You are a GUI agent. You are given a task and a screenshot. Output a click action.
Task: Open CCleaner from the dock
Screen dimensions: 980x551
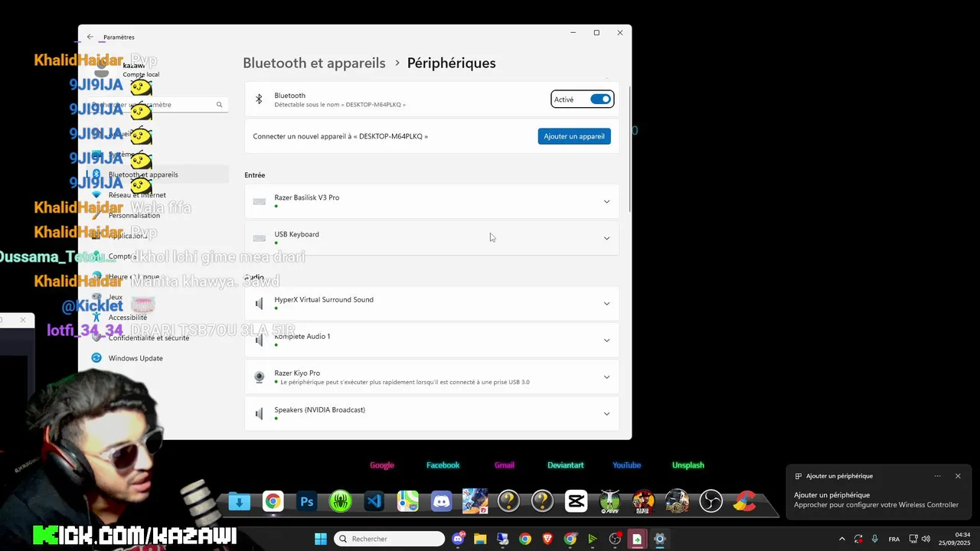pyautogui.click(x=745, y=502)
